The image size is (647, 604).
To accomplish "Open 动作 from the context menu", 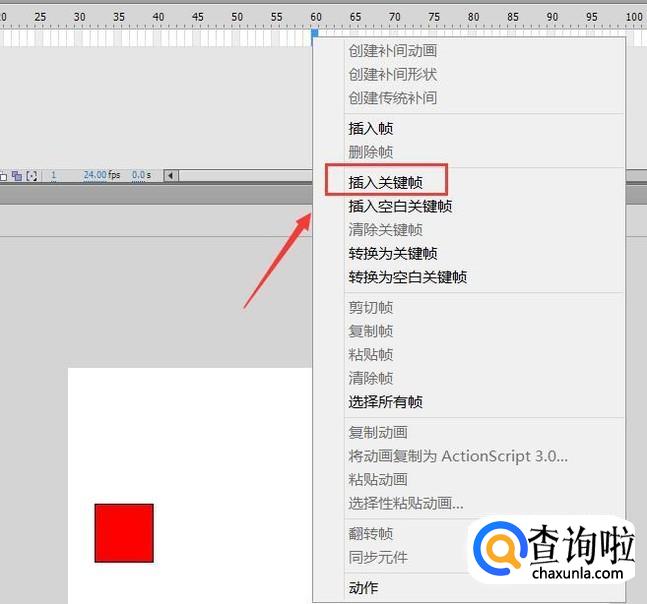I will click(x=363, y=587).
